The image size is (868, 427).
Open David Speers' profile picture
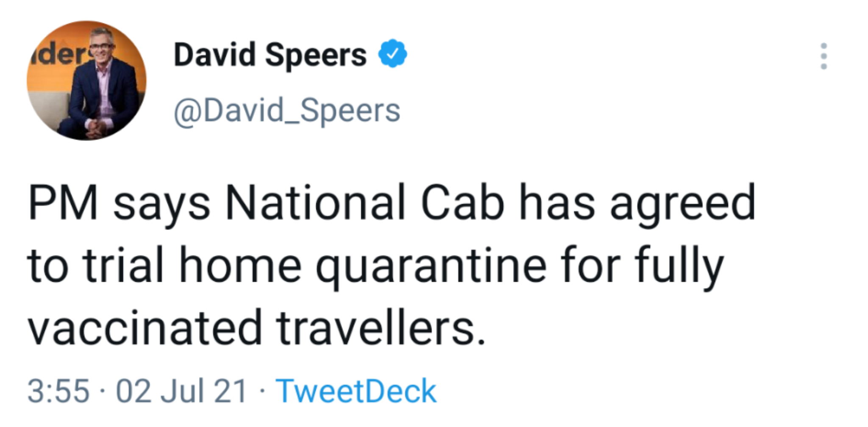point(87,80)
